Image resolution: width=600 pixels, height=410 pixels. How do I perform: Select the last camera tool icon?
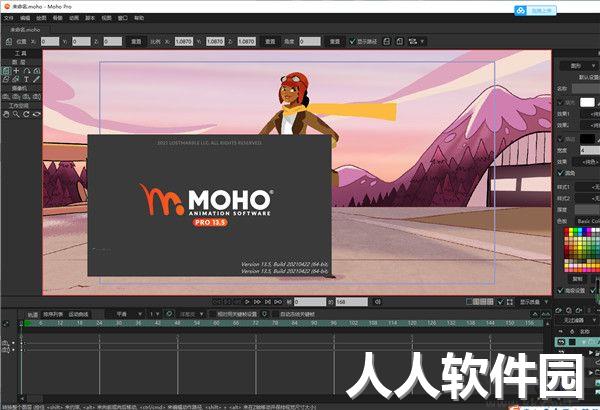[x=36, y=97]
